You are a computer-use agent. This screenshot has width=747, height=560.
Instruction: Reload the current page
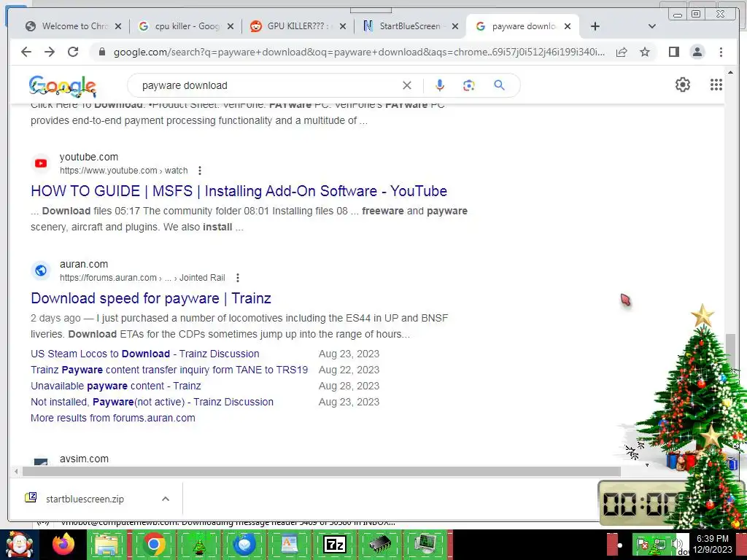(x=73, y=52)
